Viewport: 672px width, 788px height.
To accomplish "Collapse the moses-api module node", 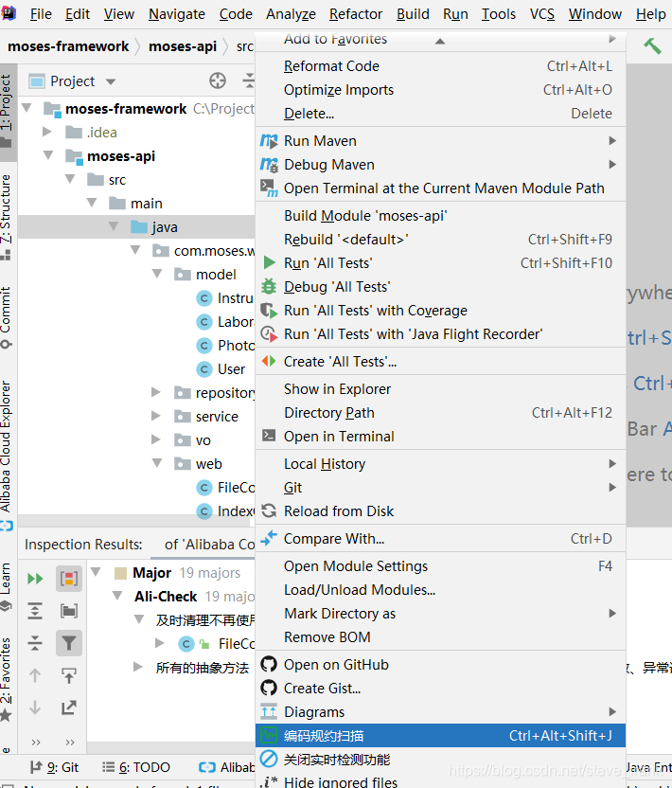I will click(48, 155).
